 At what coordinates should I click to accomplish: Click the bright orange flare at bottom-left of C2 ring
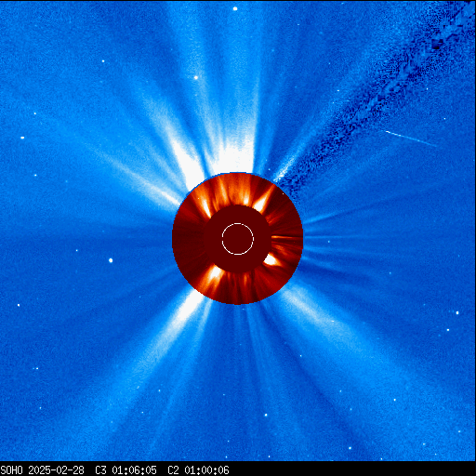[x=214, y=275]
